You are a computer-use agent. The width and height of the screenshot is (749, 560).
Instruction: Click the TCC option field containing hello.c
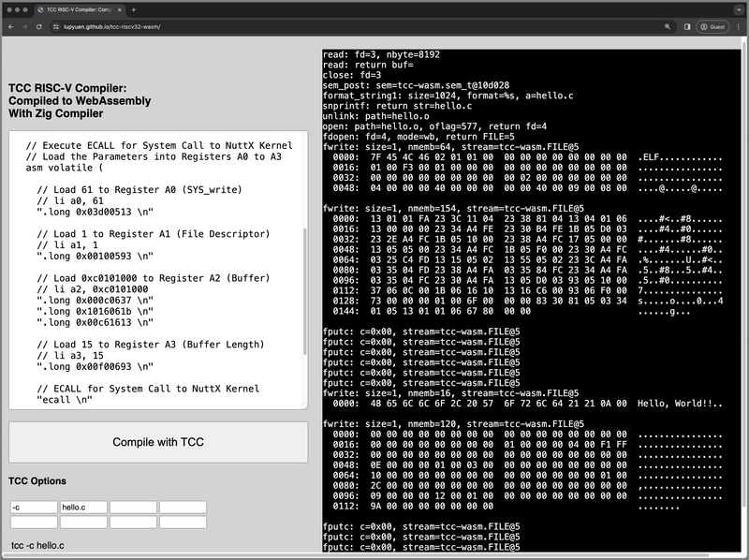point(82,508)
